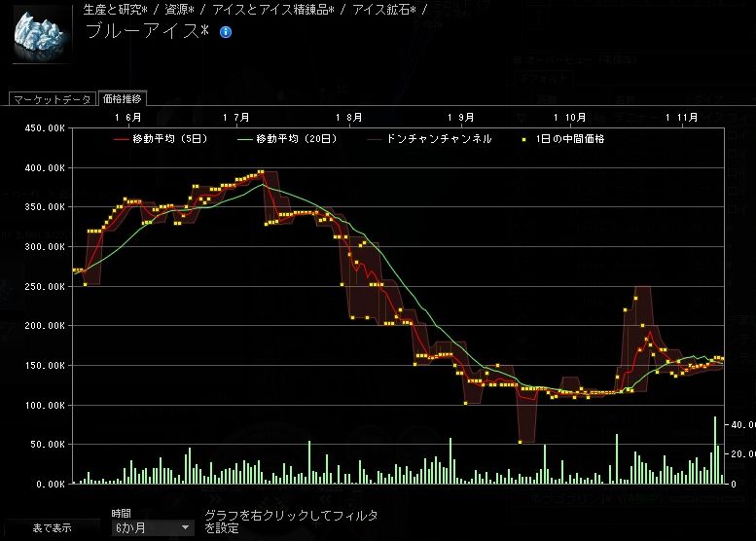Image resolution: width=756 pixels, height=541 pixels.
Task: Click the 1日の中間価格 legend entry
Action: click(563, 139)
